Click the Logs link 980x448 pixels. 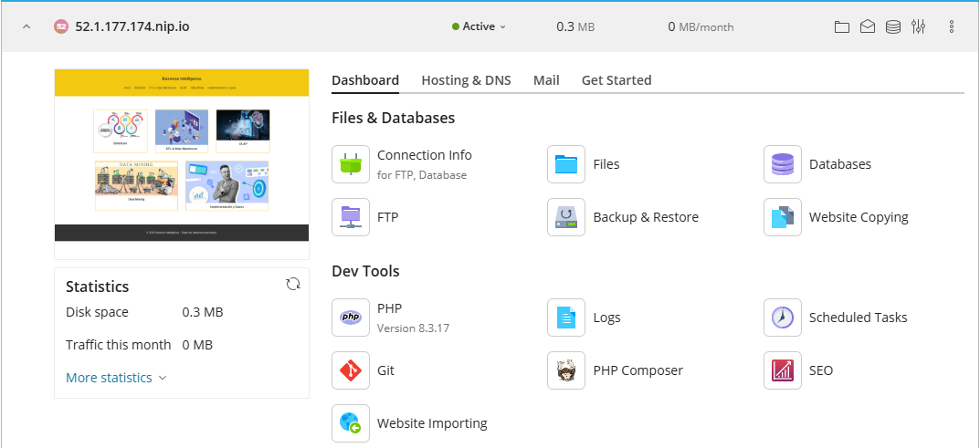point(606,318)
